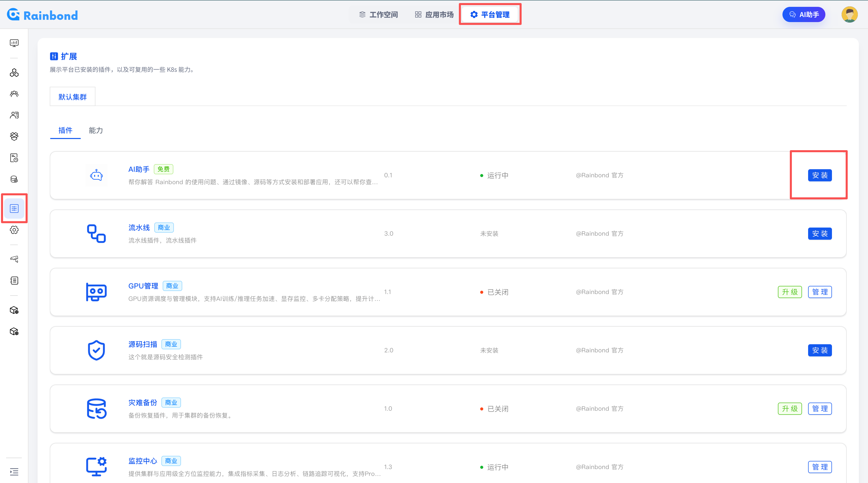The image size is (868, 483).
Task: Click the 流水线 pipeline plugin icon
Action: click(96, 233)
